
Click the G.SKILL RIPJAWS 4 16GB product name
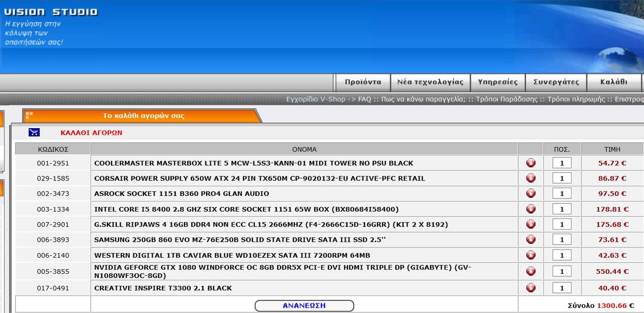(271, 224)
